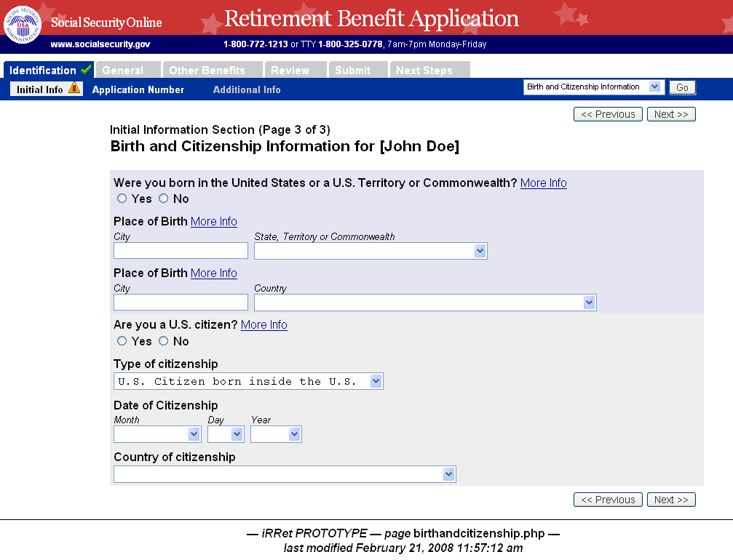Click the Social Security Administration seal logo

(23, 24)
